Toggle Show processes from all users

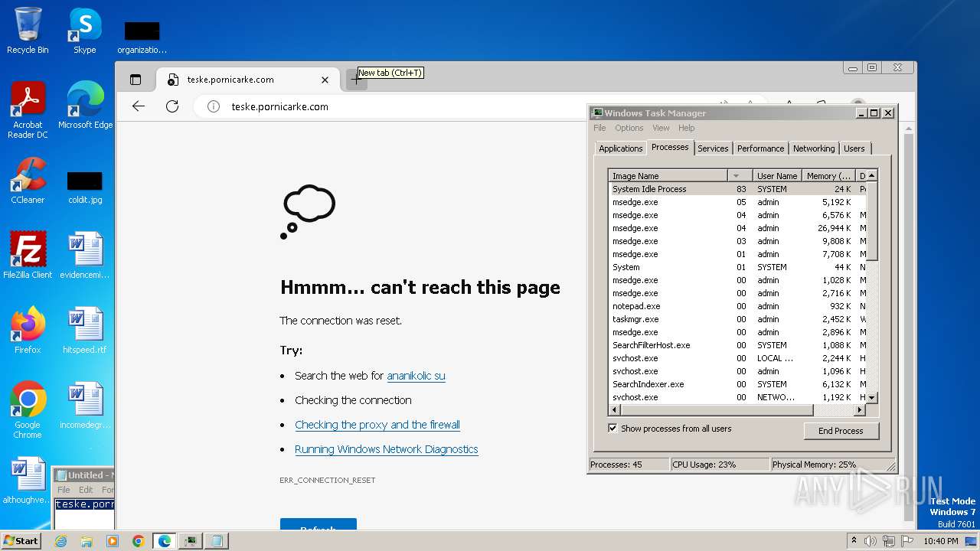612,429
